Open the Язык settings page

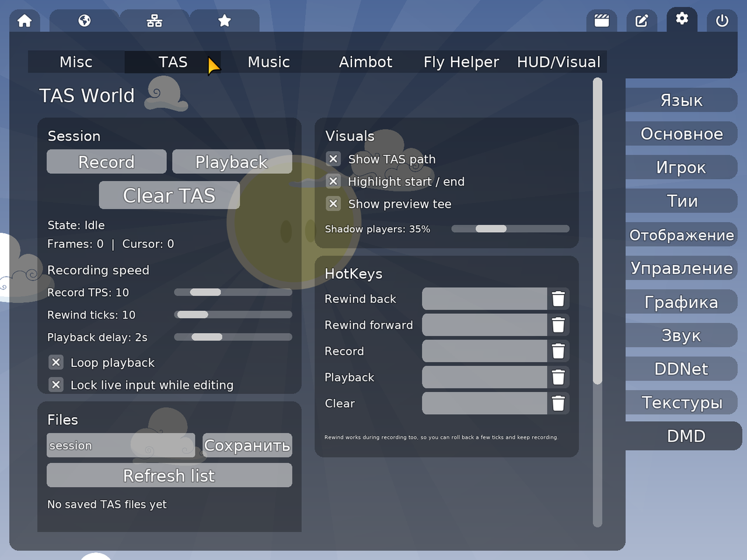(x=682, y=100)
